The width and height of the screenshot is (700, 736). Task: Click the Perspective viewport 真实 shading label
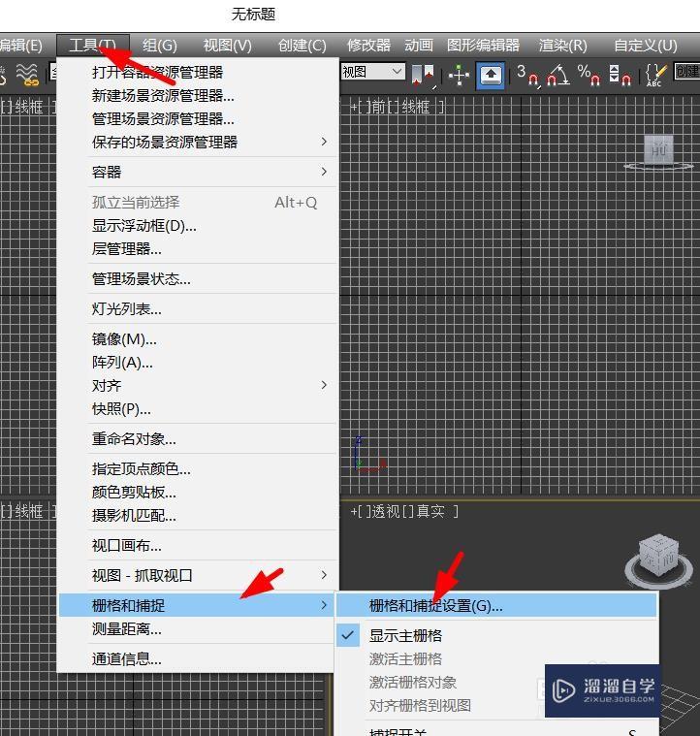(x=430, y=511)
